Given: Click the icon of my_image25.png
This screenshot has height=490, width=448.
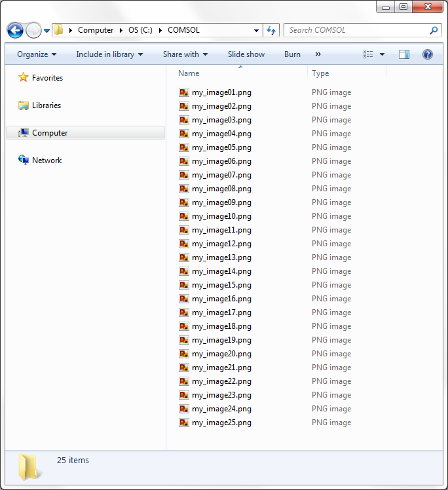Looking at the screenshot, I should click(184, 423).
